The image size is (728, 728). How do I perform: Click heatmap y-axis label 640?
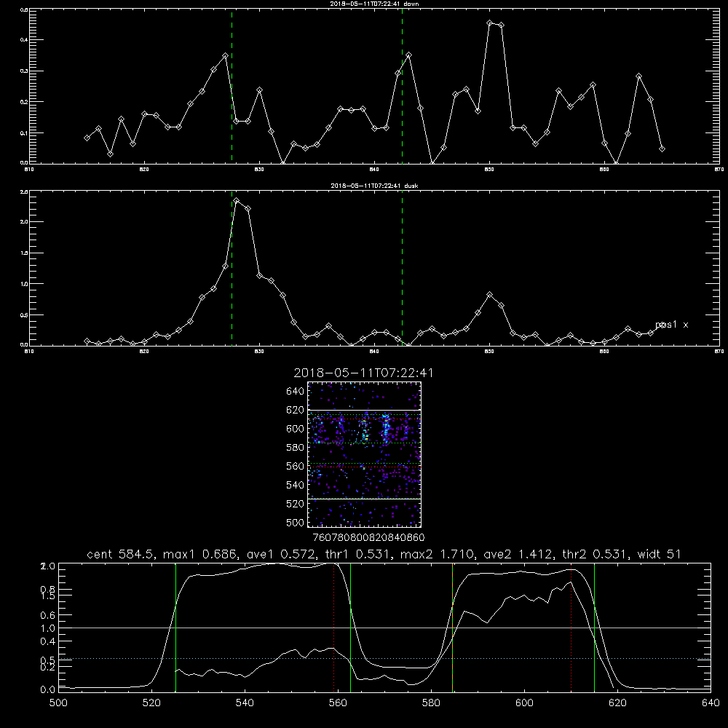(296, 392)
